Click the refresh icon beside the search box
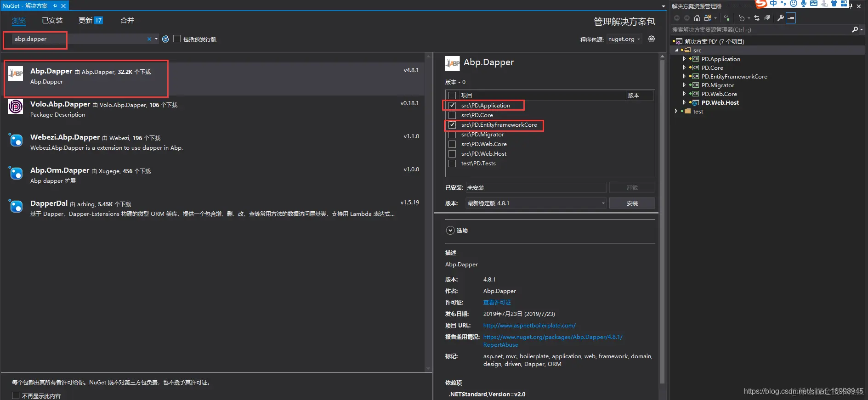The width and height of the screenshot is (868, 400). coord(165,39)
